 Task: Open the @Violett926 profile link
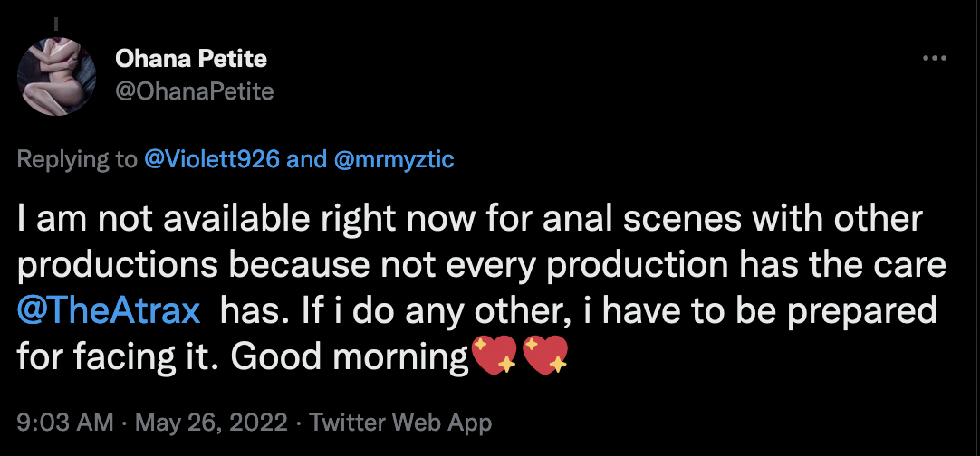[211, 160]
